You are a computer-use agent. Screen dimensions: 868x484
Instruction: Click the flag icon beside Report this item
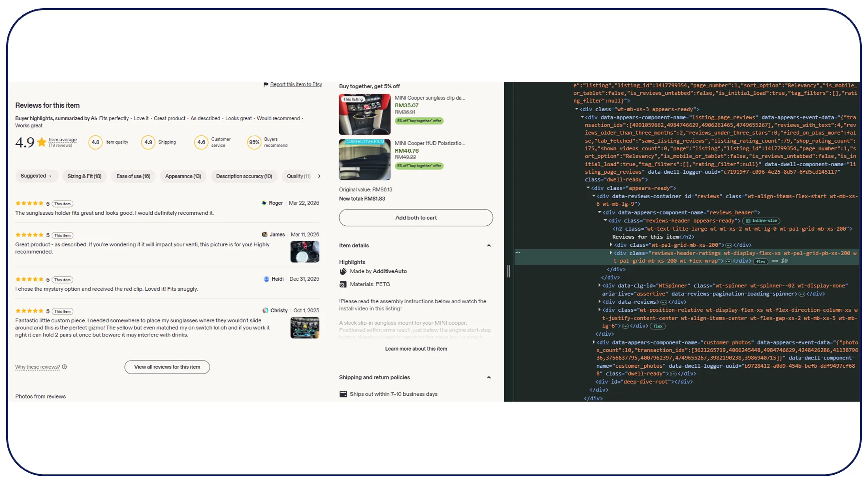point(266,84)
